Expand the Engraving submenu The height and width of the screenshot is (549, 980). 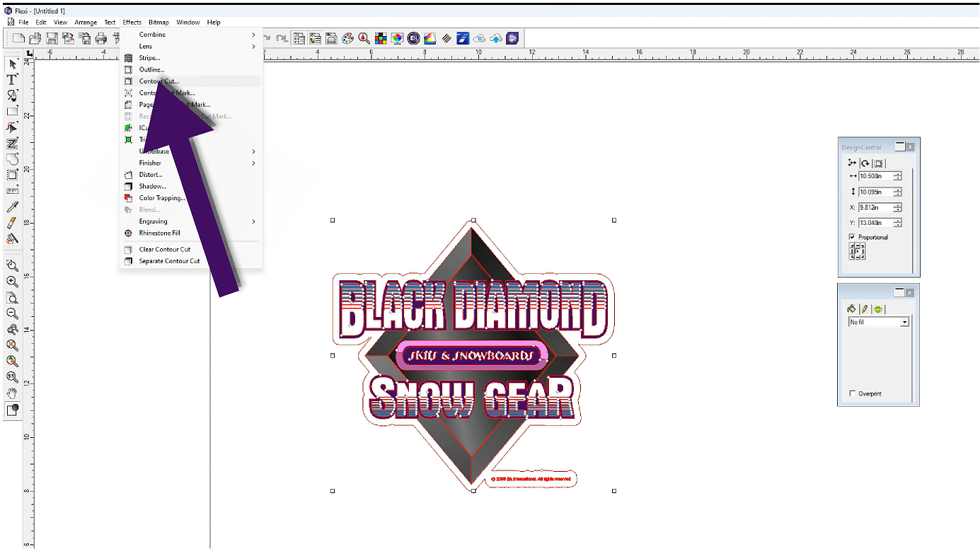tap(190, 221)
